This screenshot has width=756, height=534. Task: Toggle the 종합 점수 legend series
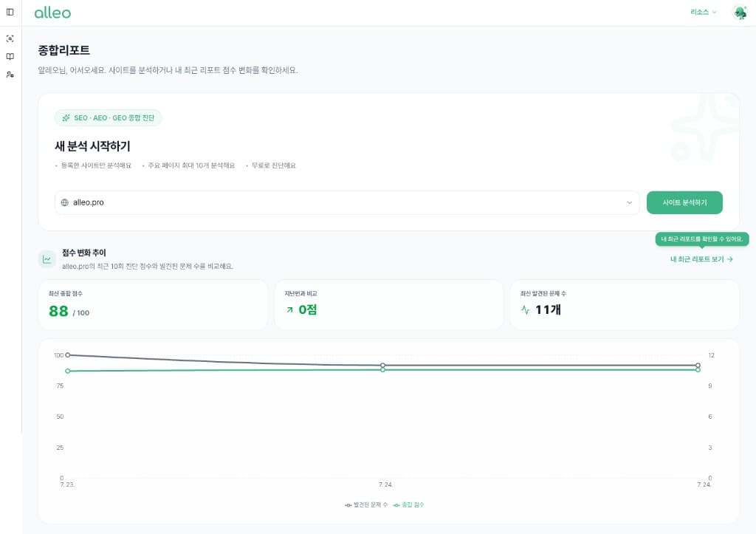tap(408, 504)
